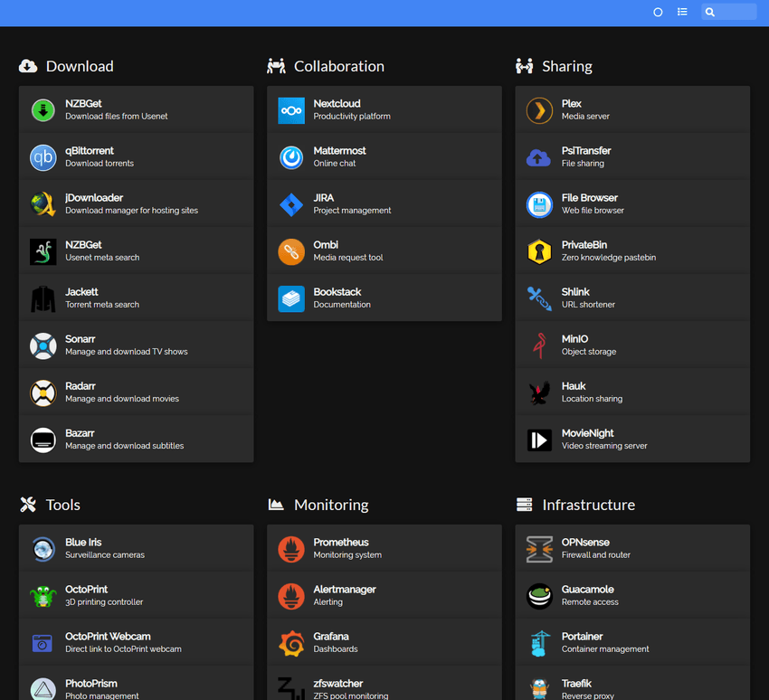Open MinIO flamingo icon
769x700 pixels.
pos(539,345)
